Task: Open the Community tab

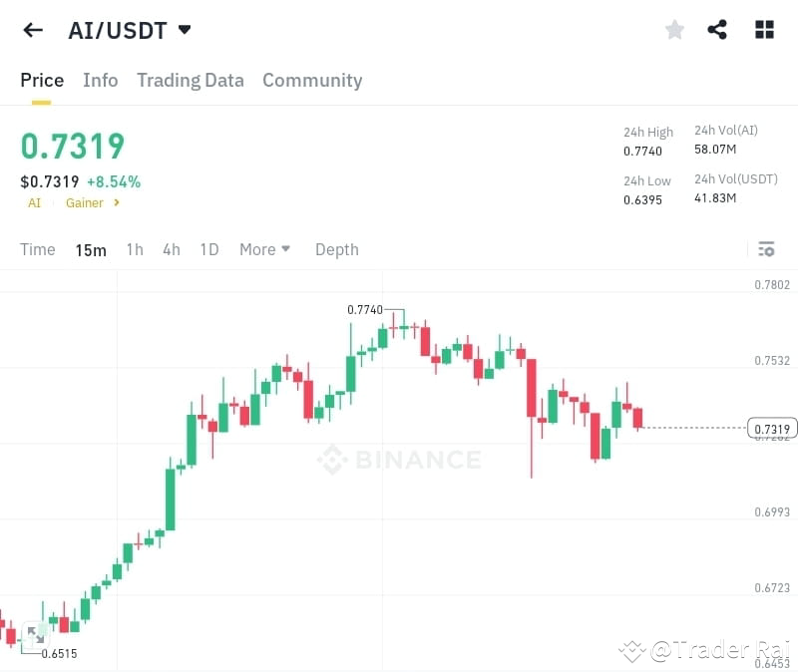Action: pyautogui.click(x=312, y=81)
